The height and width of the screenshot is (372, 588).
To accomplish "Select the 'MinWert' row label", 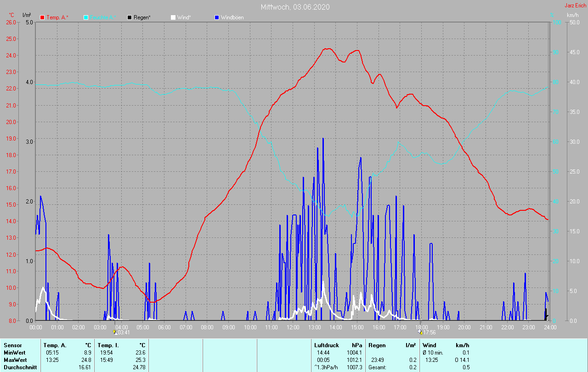I will pyautogui.click(x=14, y=352).
